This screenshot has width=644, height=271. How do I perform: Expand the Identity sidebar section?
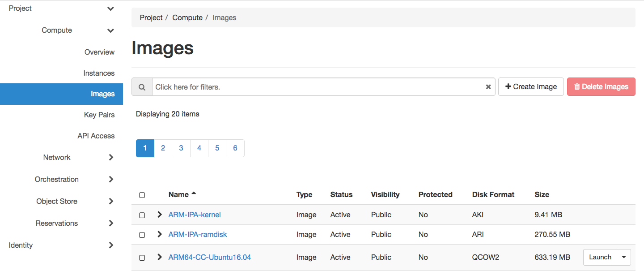coord(111,245)
